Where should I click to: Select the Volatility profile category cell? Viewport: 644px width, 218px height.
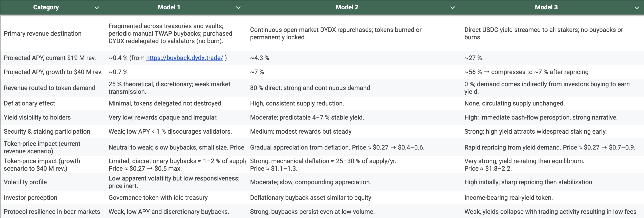tap(25, 182)
